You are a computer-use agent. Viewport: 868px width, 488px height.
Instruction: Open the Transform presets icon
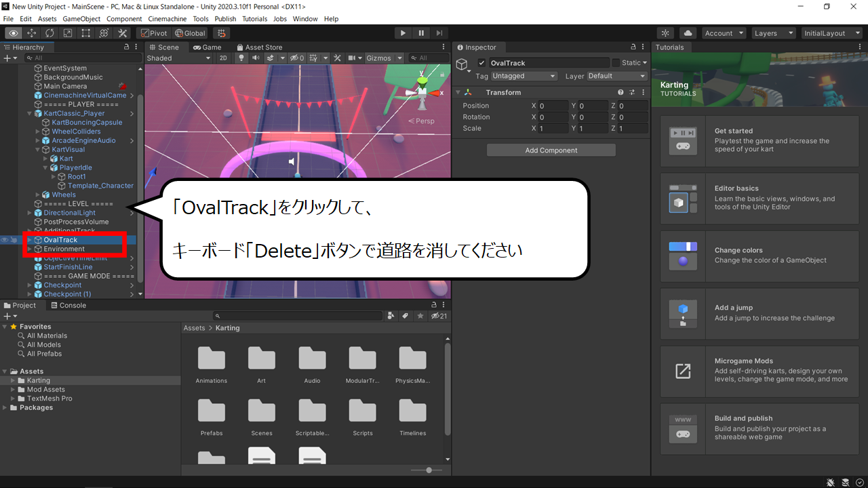point(631,92)
